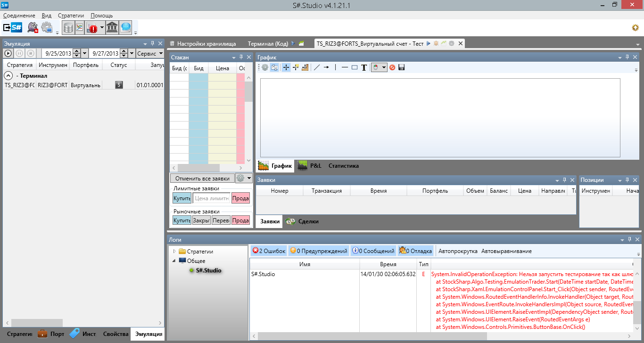Select the rectangle drawing tool on chart
The width and height of the screenshot is (644, 343).
pyautogui.click(x=355, y=67)
